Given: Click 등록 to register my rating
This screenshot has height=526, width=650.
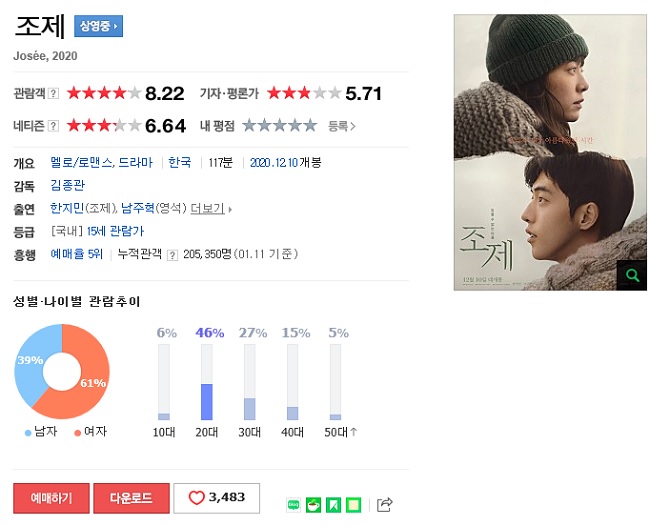Looking at the screenshot, I should click(342, 126).
